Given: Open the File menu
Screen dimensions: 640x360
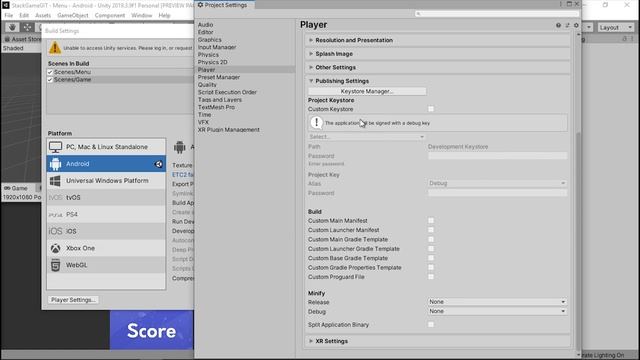Looking at the screenshot, I should coord(9,15).
